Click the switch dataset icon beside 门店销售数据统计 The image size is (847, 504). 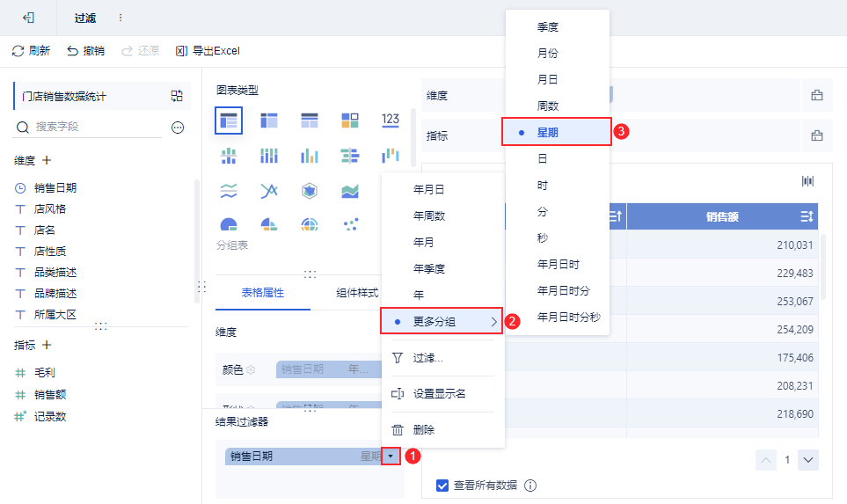[177, 96]
